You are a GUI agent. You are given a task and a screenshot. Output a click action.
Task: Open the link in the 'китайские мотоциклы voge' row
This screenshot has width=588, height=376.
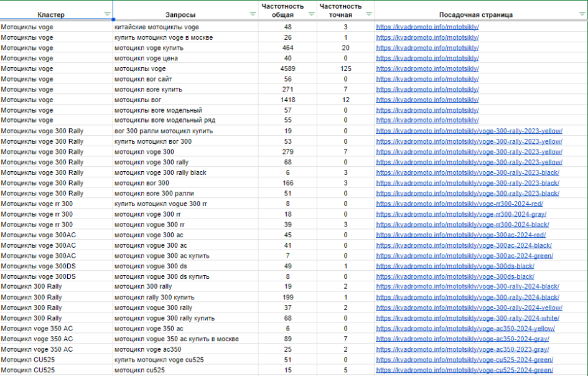(427, 27)
